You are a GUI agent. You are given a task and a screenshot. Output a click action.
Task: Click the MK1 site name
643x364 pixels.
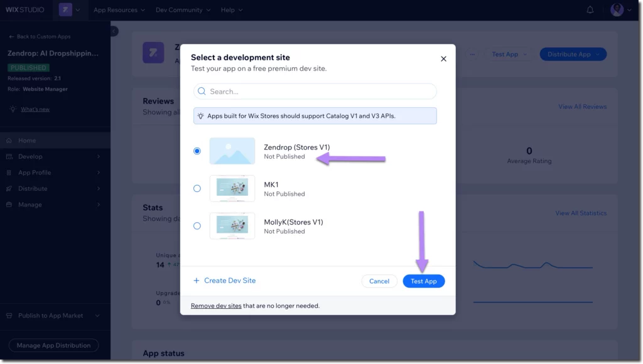pos(271,185)
